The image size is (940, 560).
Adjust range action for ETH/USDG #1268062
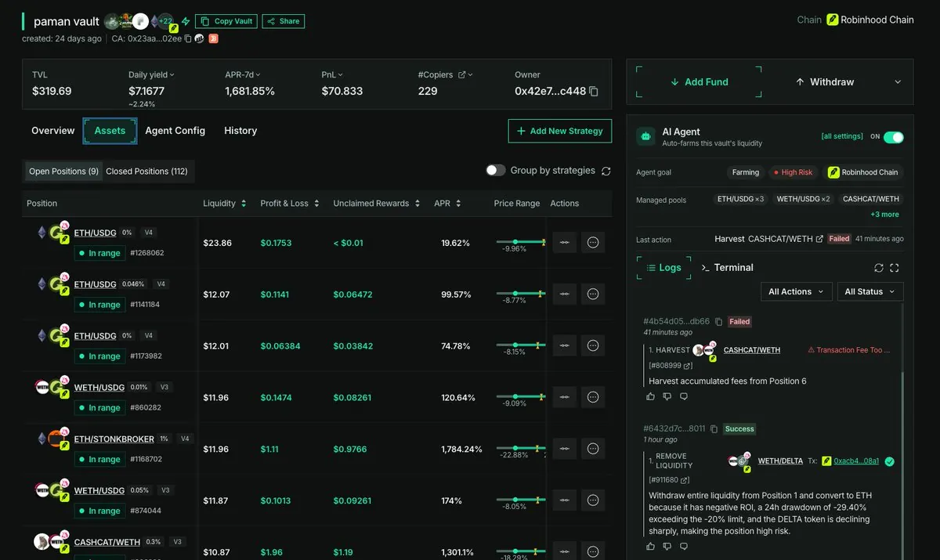click(x=564, y=243)
